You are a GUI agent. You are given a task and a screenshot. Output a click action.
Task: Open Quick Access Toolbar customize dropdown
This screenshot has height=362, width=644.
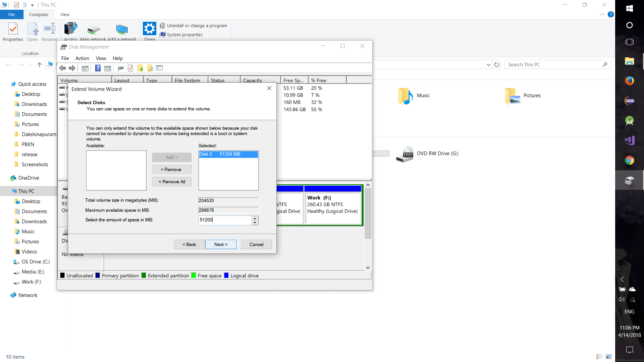coord(32,5)
